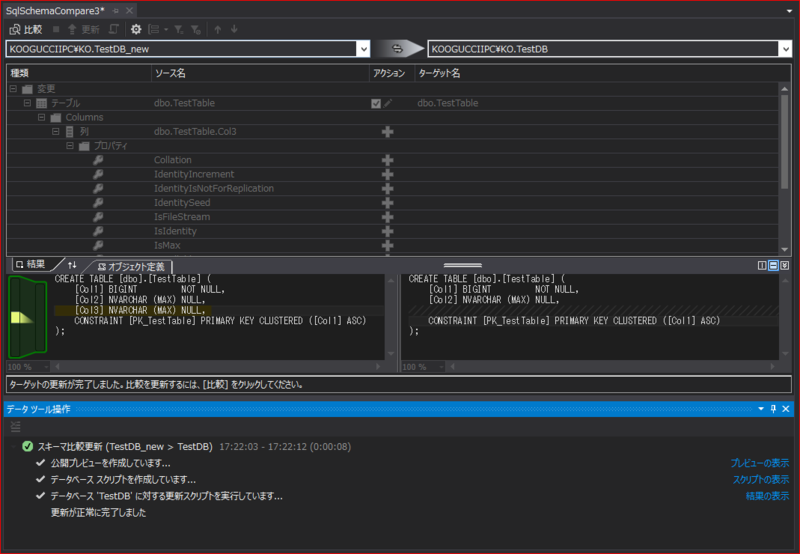This screenshot has width=800, height=554.
Task: Open the document tab overflow dropdown
Action: coord(789,11)
